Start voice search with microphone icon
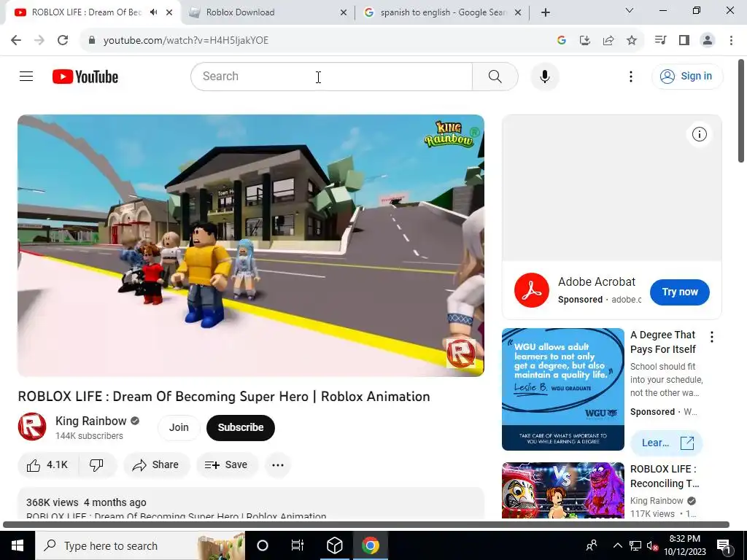This screenshot has height=560, width=747. click(544, 76)
